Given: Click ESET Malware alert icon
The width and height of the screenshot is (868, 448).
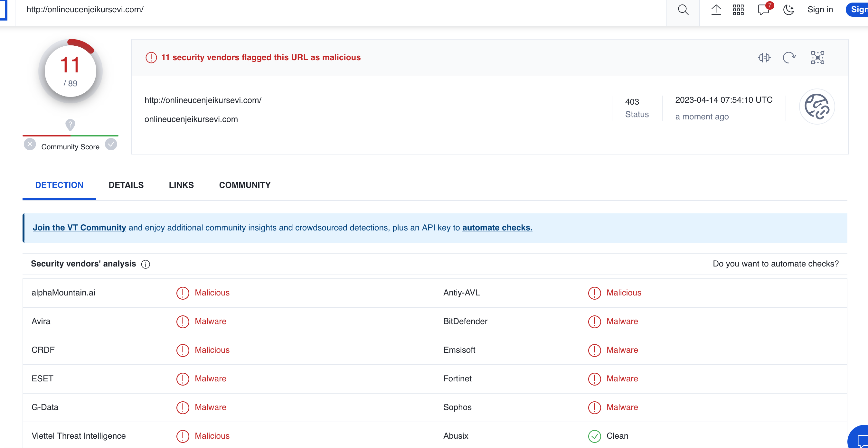Looking at the screenshot, I should (183, 378).
